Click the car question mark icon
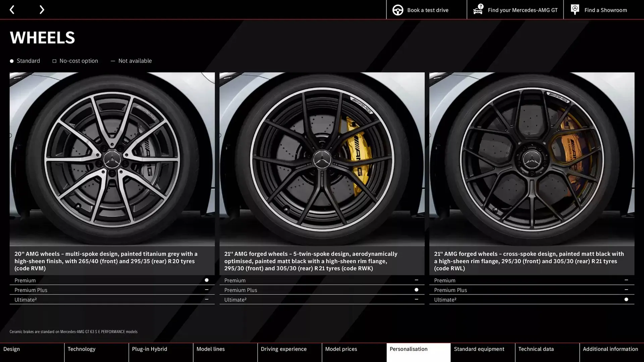Image resolution: width=644 pixels, height=362 pixels. pyautogui.click(x=478, y=9)
